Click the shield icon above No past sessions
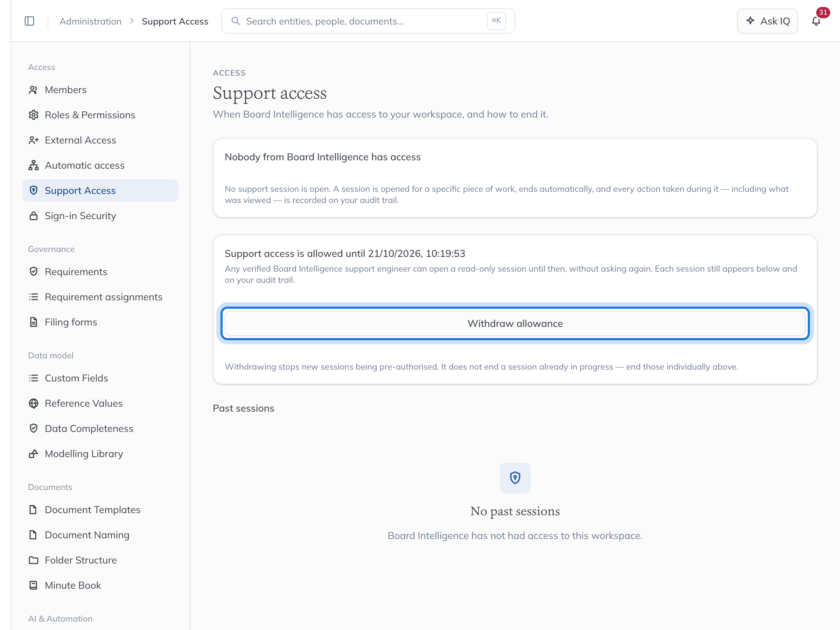 [515, 478]
